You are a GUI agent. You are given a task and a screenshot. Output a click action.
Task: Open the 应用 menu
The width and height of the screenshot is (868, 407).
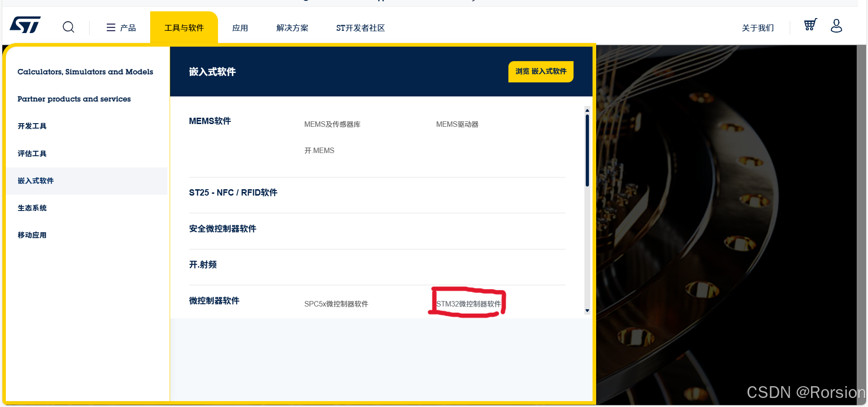240,28
